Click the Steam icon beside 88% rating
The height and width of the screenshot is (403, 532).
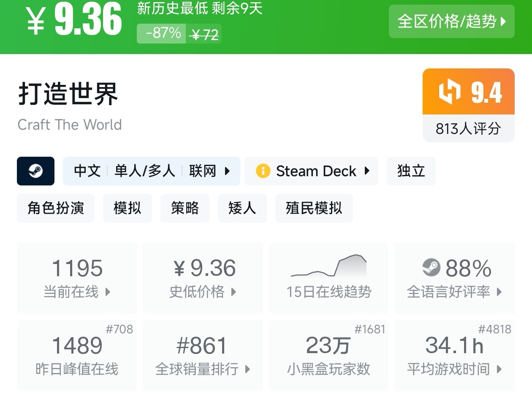(x=431, y=267)
